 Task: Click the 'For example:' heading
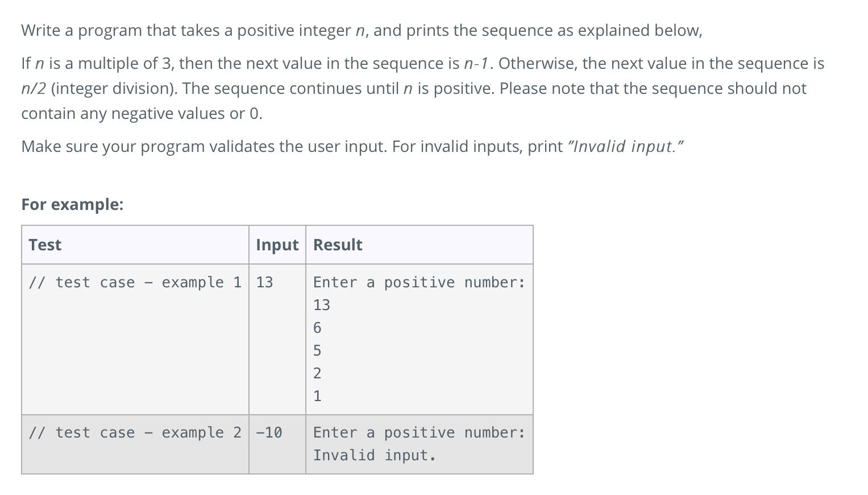(x=72, y=204)
